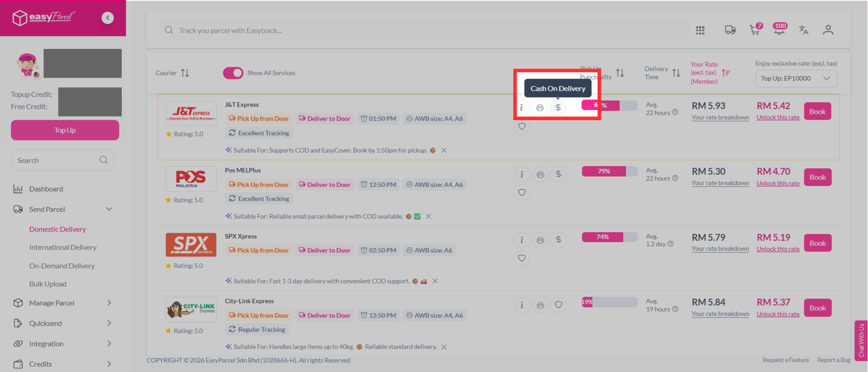Viewport: 868px width, 372px height.
Task: Book the Pos MELPlus service
Action: pos(817,177)
